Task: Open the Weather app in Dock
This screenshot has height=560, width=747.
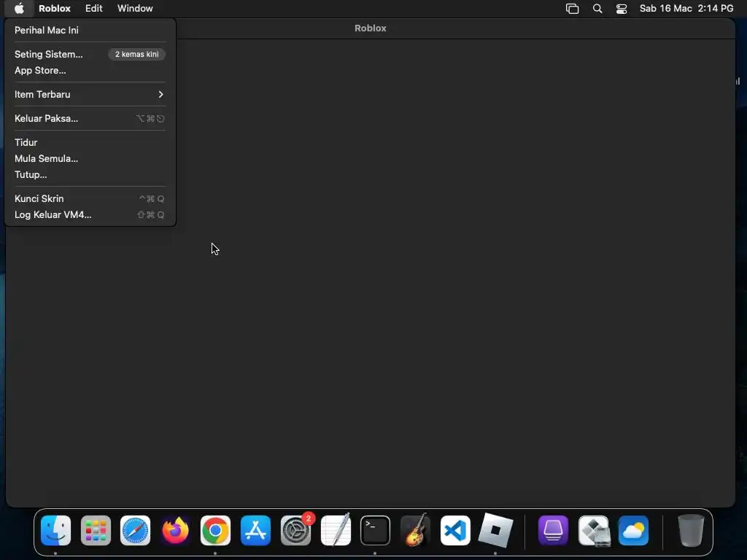Action: (x=634, y=531)
